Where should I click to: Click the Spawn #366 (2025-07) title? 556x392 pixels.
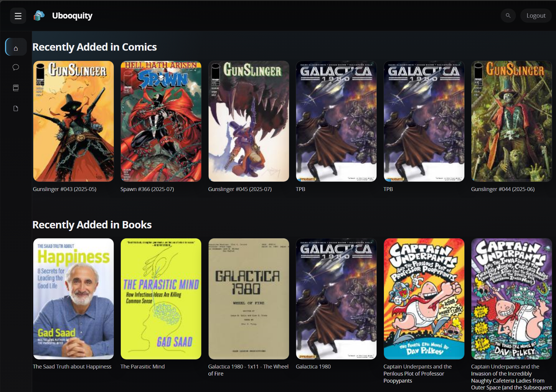(147, 189)
